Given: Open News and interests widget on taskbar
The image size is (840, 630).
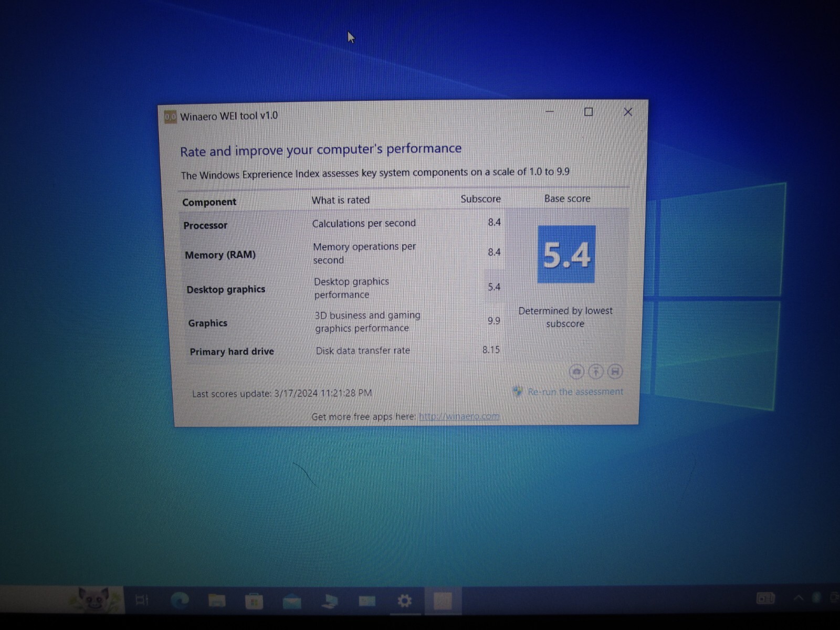Looking at the screenshot, I should point(765,598).
